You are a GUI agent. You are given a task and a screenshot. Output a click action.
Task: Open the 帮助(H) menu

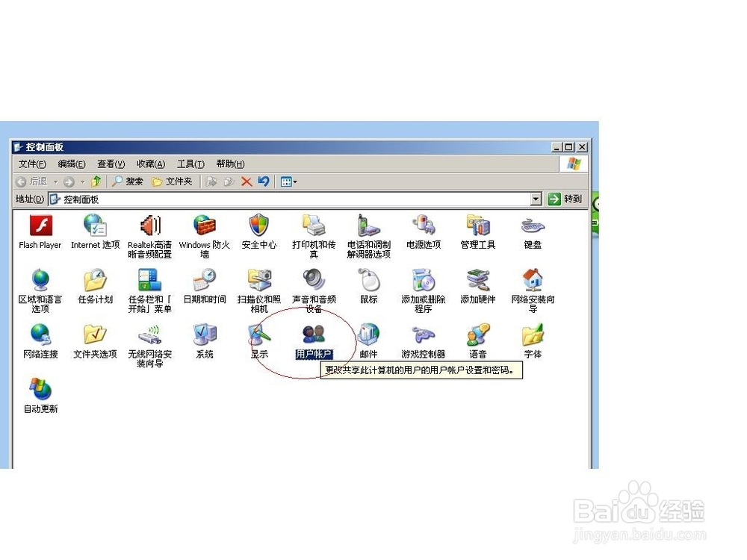[x=230, y=164]
